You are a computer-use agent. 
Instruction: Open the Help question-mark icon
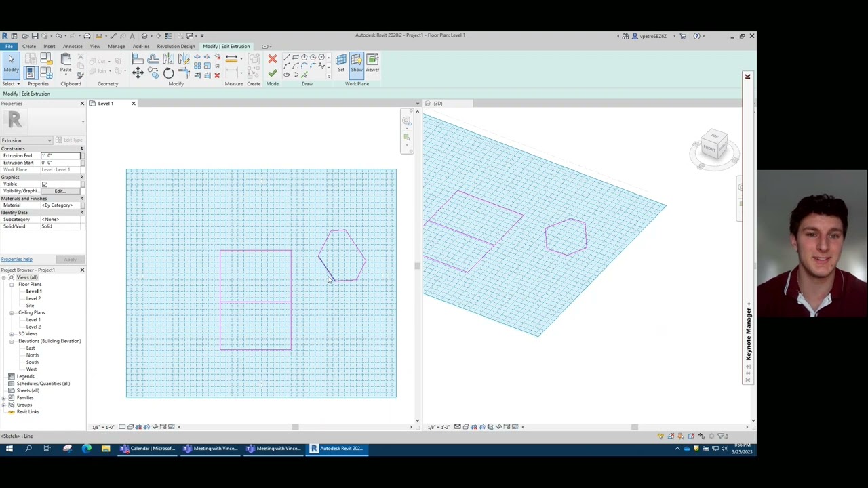[696, 36]
